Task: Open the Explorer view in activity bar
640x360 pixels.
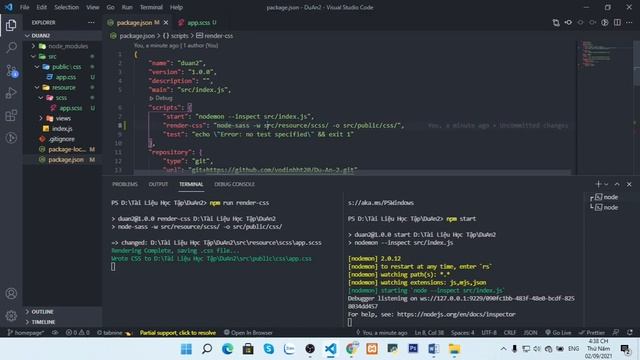Action: pyautogui.click(x=11, y=25)
